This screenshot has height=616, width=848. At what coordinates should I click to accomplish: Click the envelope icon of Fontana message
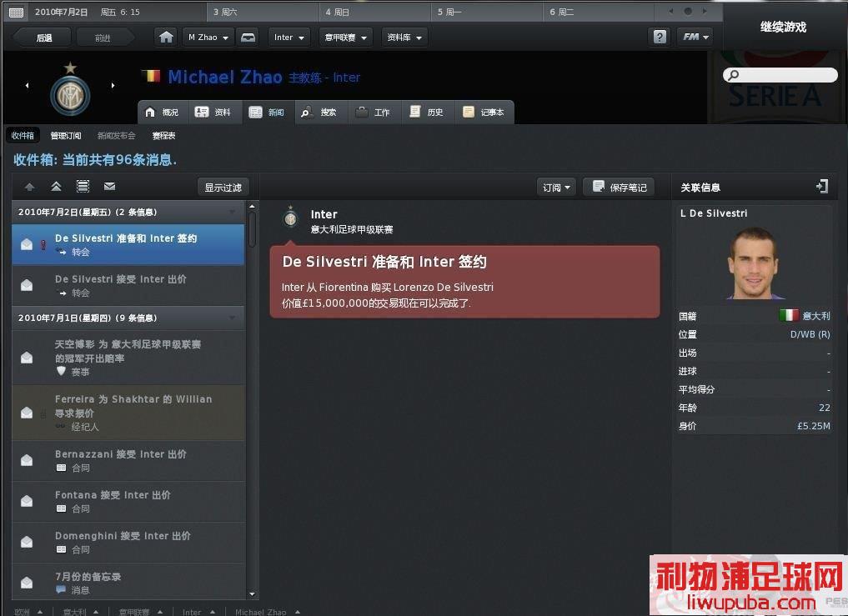27,501
